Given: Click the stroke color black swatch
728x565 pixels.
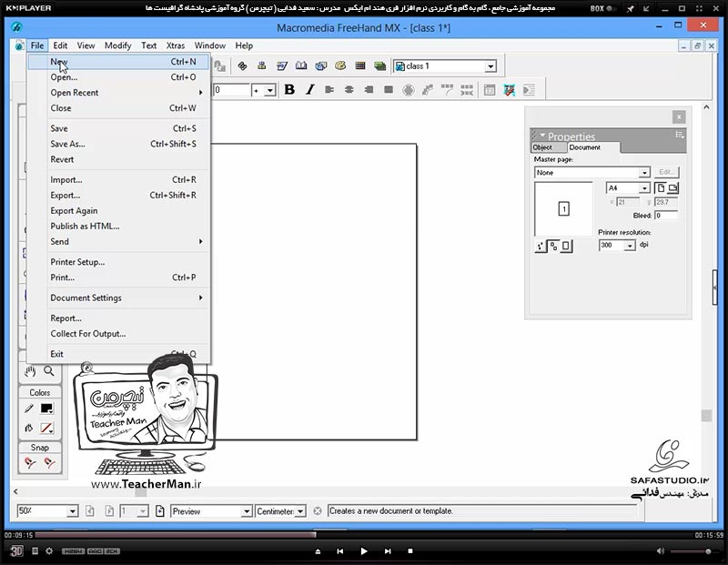Looking at the screenshot, I should coord(46,409).
